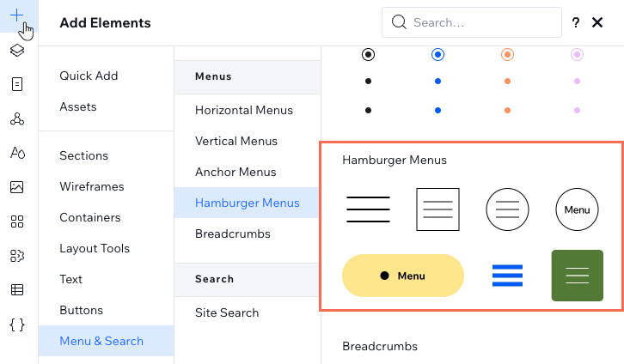This screenshot has height=364, width=624.
Task: Open the CMS table icon in sidebar
Action: (17, 289)
